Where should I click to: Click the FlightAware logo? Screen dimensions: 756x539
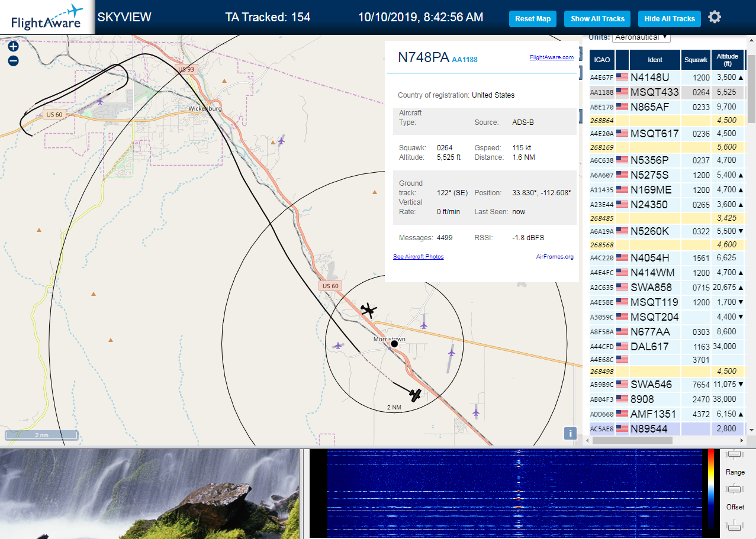47,17
